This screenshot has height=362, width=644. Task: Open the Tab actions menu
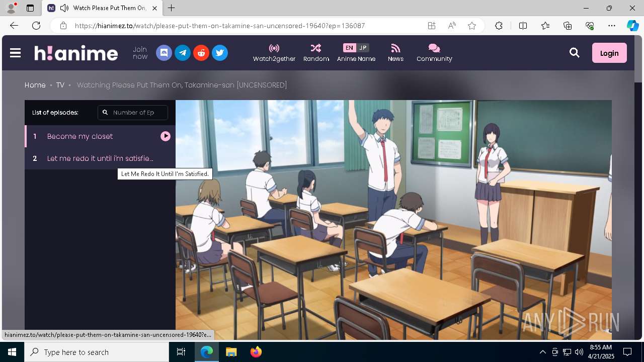30,8
